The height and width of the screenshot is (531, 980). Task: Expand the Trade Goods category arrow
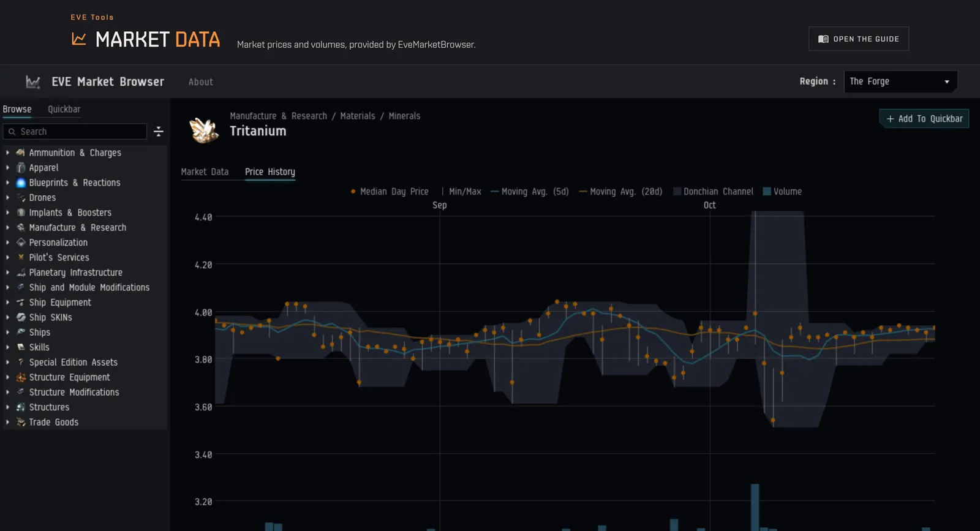[7, 422]
